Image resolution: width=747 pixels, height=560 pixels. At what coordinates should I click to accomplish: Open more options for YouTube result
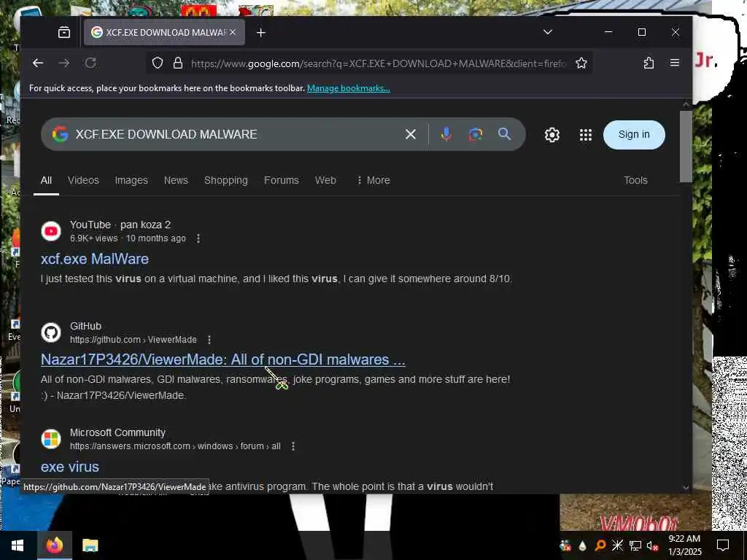pos(198,238)
